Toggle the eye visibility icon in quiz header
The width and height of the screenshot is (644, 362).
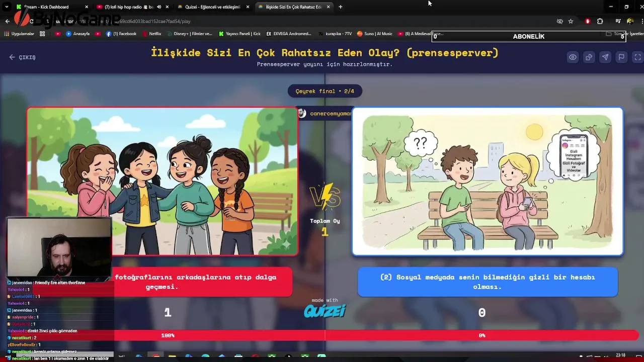(x=573, y=57)
